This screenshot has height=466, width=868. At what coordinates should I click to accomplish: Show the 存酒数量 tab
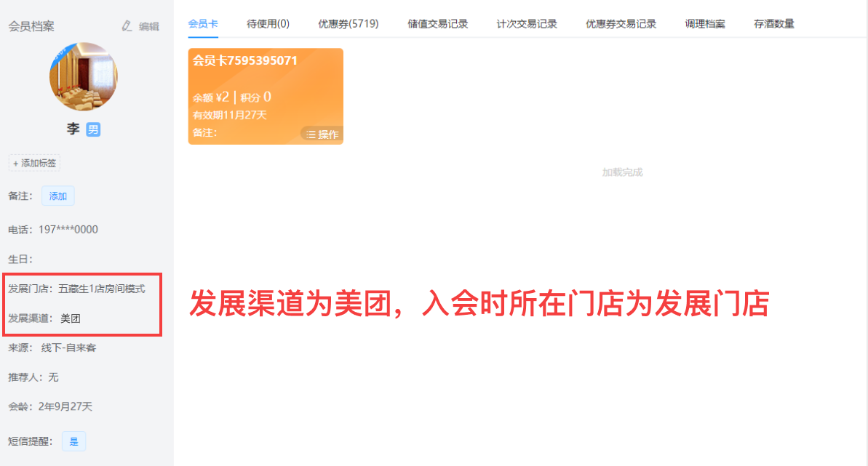coord(774,24)
